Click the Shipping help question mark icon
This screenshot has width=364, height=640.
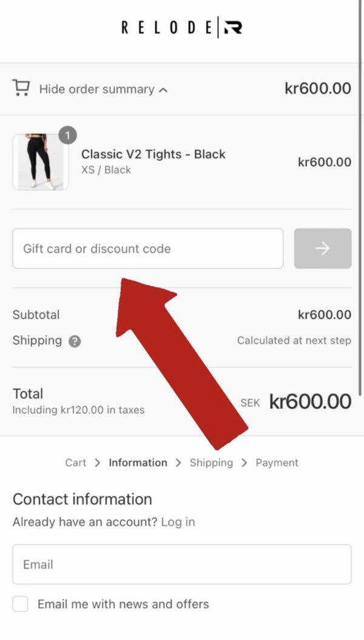(75, 341)
